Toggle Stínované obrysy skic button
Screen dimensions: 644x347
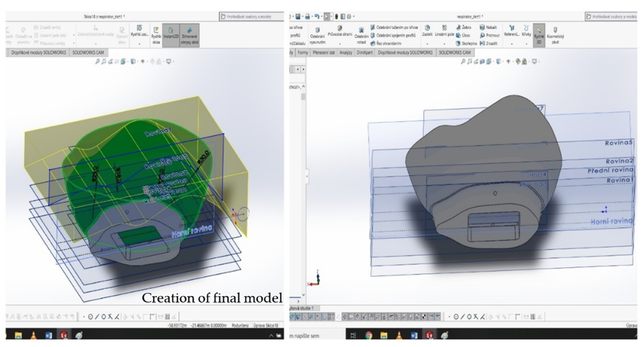point(189,35)
